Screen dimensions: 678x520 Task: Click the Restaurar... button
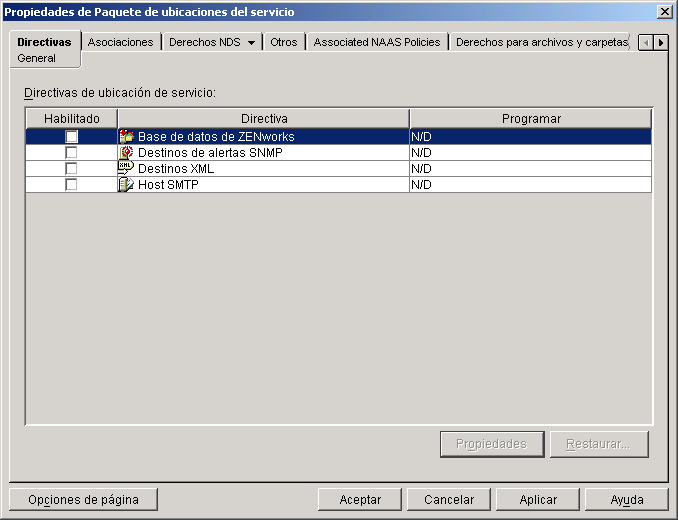pos(599,444)
